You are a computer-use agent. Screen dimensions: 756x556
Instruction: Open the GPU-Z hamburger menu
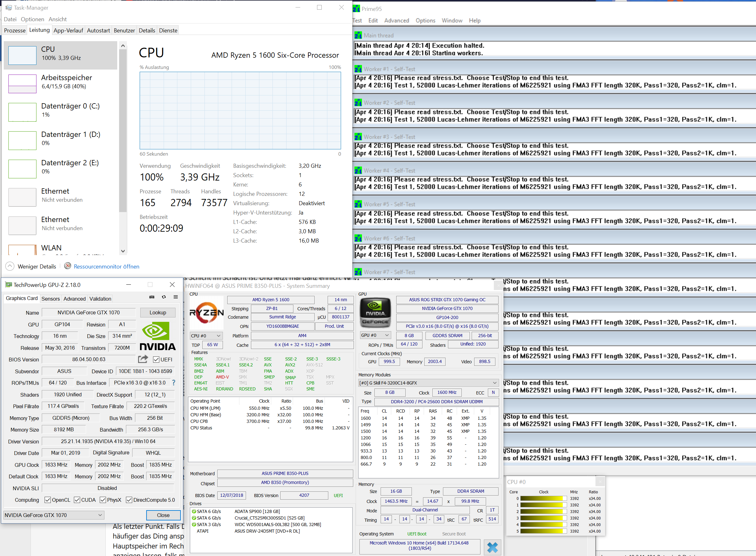click(x=176, y=297)
